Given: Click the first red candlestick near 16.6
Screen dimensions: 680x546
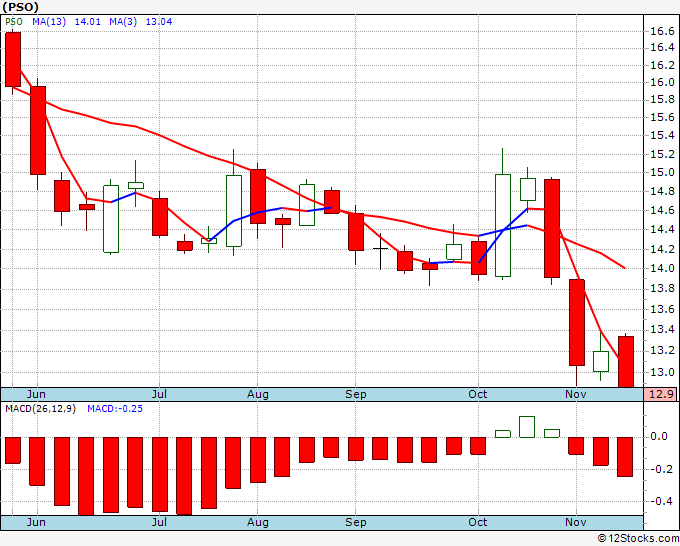Looking at the screenshot, I should (x=13, y=59).
